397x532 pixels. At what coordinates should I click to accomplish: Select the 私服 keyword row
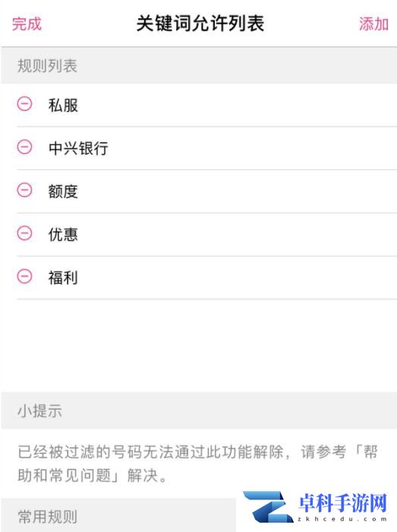coord(199,105)
